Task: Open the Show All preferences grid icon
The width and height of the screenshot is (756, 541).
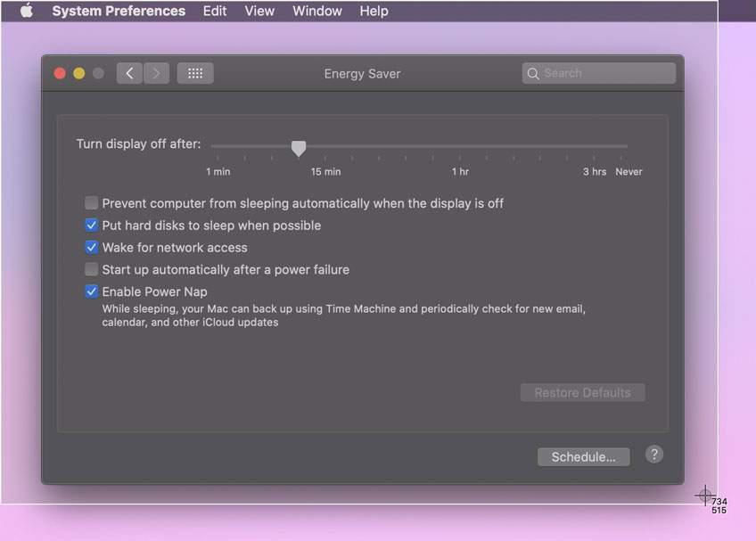Action: [x=194, y=73]
